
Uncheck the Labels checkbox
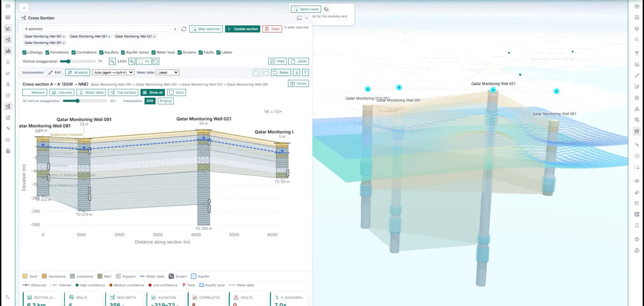218,52
